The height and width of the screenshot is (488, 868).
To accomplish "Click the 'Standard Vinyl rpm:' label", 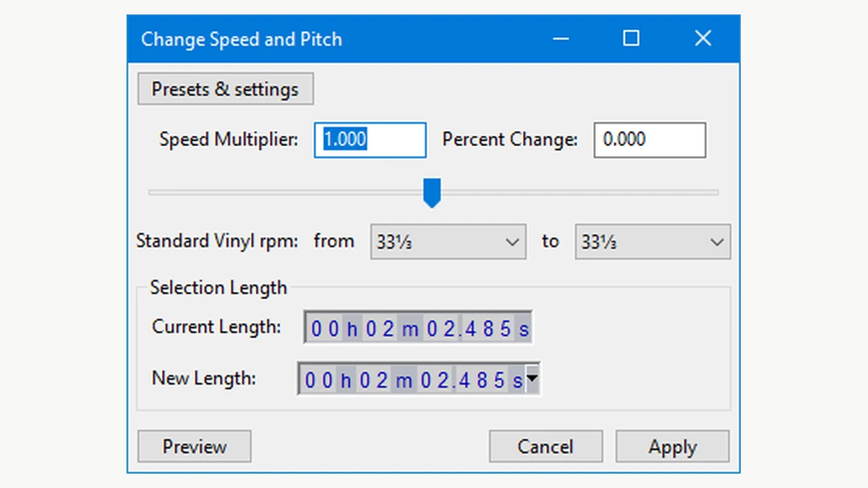I will pyautogui.click(x=217, y=241).
